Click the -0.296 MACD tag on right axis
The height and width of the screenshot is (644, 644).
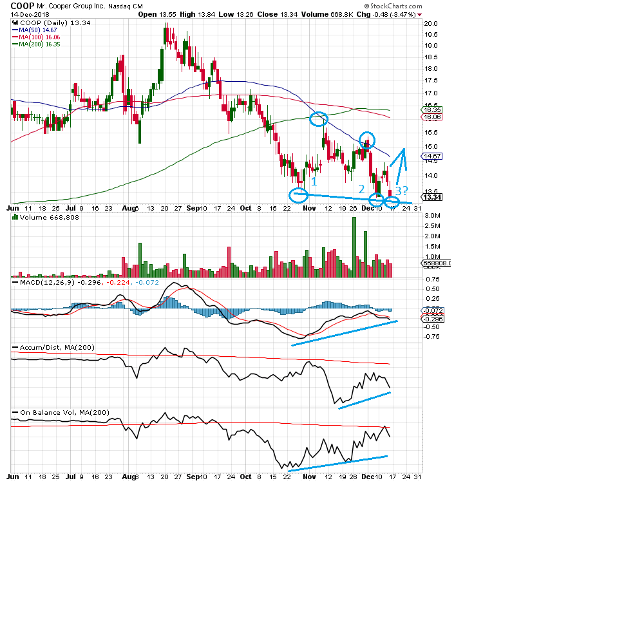click(433, 319)
